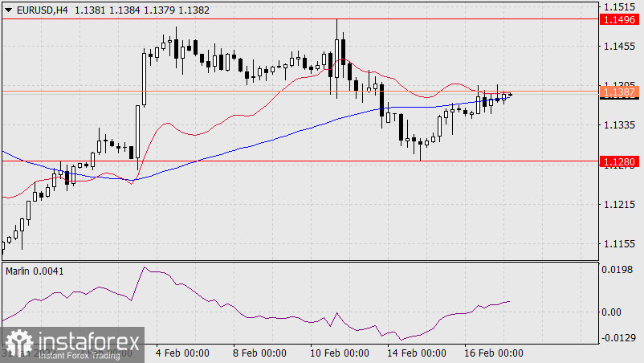
Task: Click the Marlin 0.0041 indicator label
Action: point(35,271)
